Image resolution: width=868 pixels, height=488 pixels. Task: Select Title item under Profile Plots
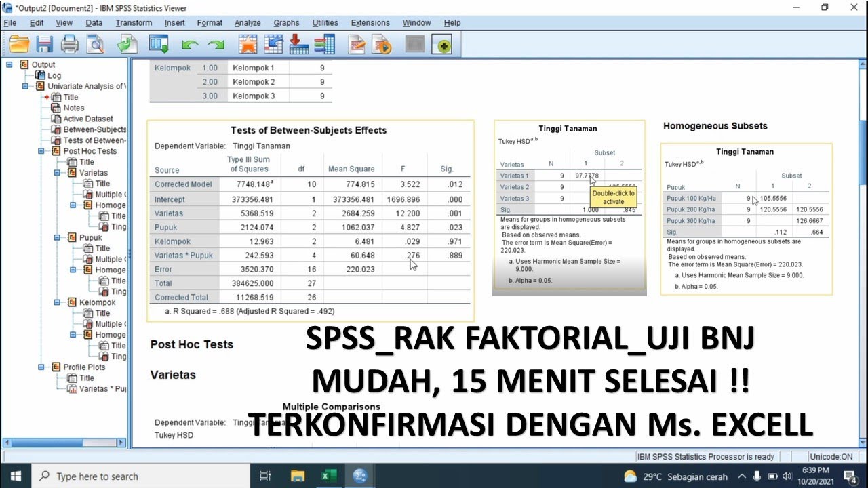86,378
